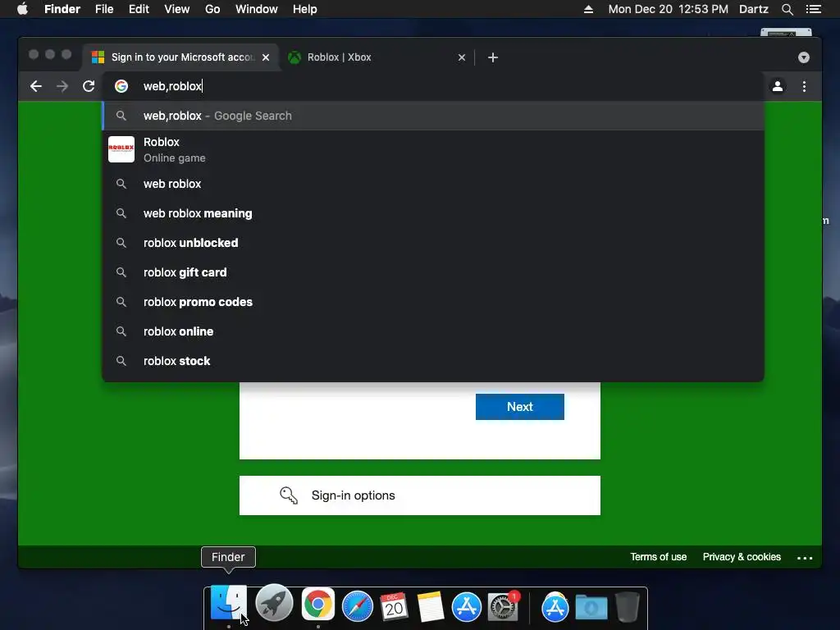Pick the 'web roblox meaning' suggestion

coord(433,213)
